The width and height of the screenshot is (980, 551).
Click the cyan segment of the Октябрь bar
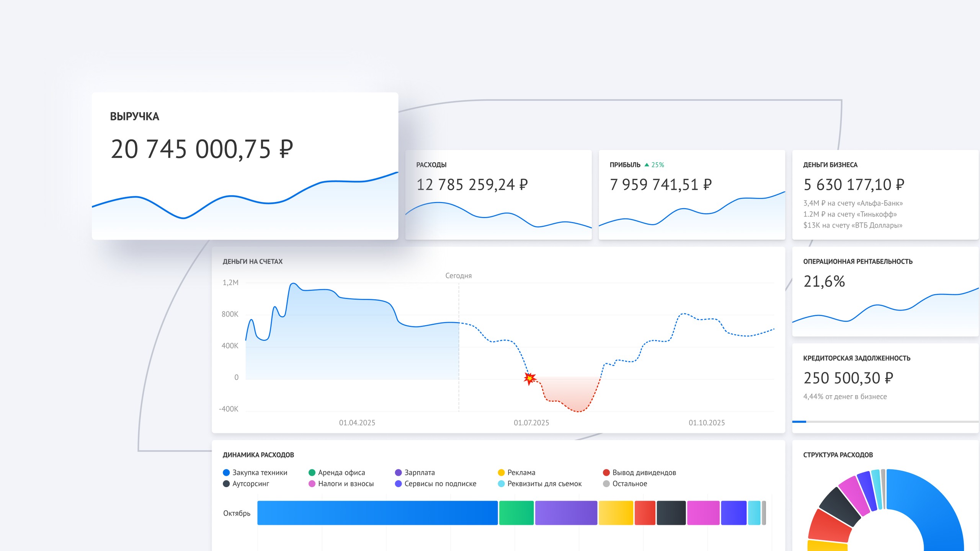[x=754, y=513]
